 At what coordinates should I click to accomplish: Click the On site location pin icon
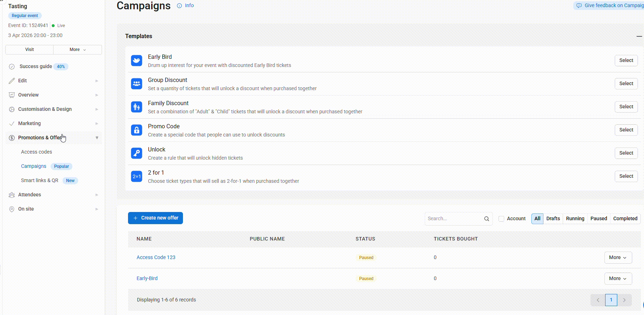coord(12,209)
